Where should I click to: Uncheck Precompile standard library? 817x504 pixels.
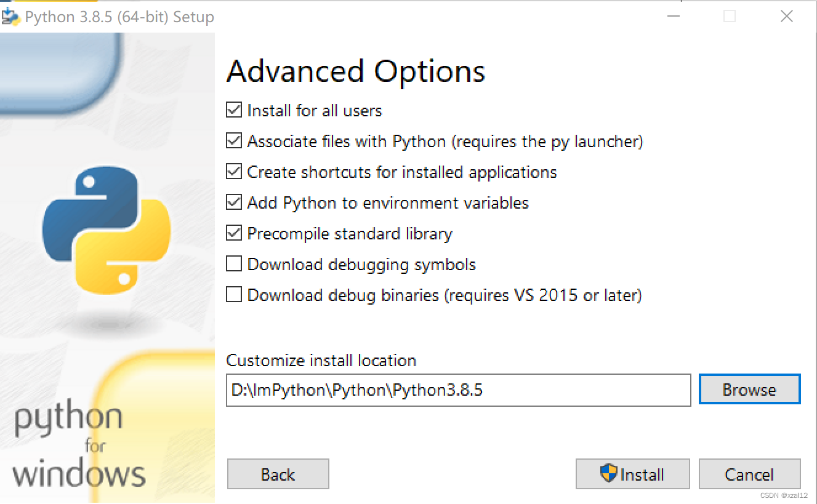coord(234,233)
